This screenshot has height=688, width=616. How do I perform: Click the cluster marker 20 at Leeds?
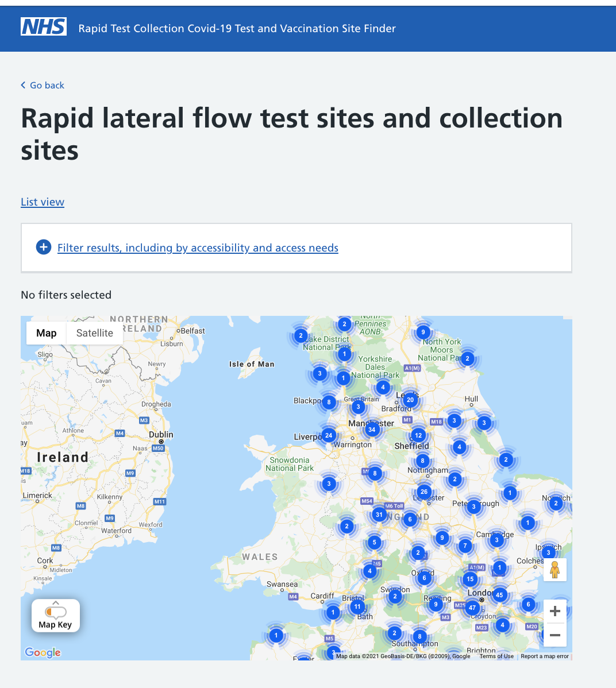click(410, 400)
